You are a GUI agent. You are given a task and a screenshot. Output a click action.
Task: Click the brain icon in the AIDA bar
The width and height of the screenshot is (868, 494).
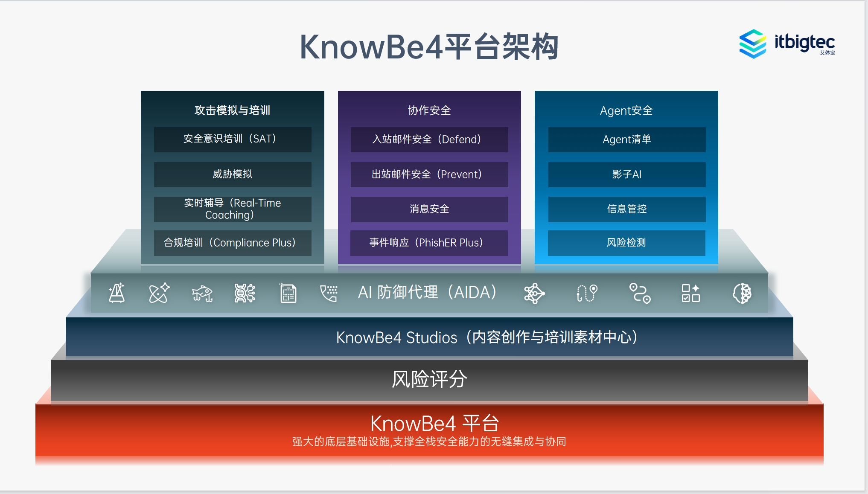(742, 293)
